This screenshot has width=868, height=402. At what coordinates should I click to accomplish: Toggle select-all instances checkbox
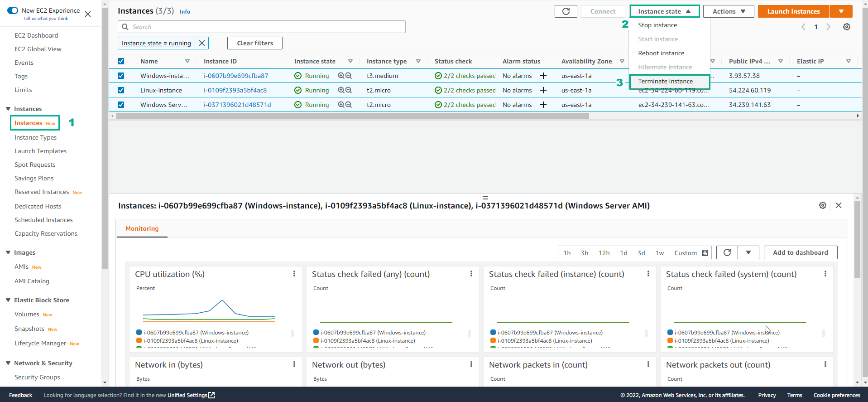point(121,61)
